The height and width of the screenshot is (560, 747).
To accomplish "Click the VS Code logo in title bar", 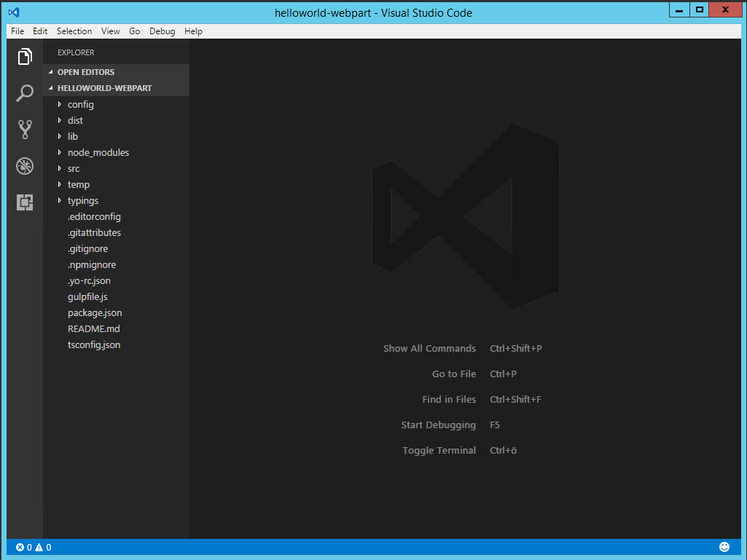I will coord(14,12).
